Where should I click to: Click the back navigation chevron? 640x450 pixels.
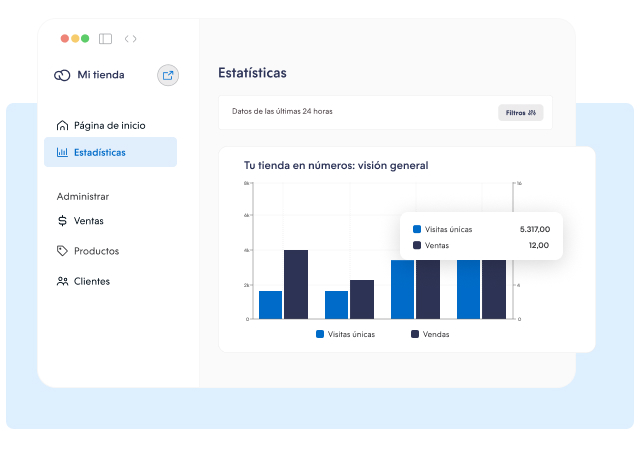click(x=127, y=39)
